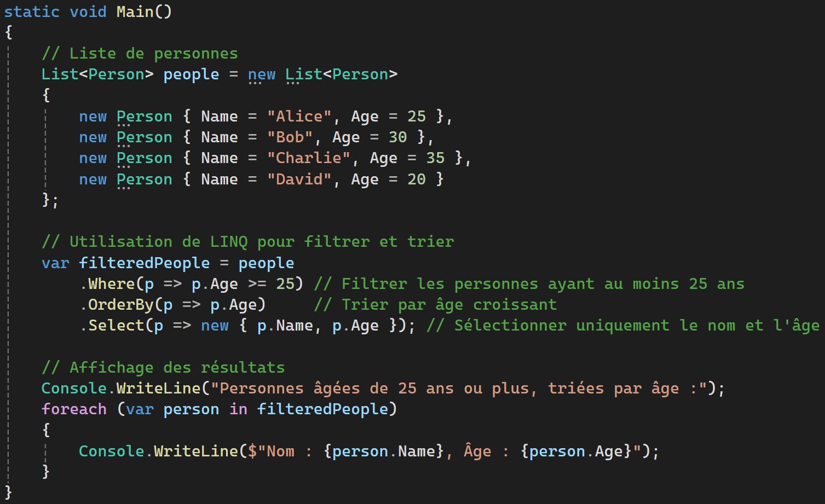Click filteredPeople in the var declaration
Viewport: 825px width, 504px height.
[144, 263]
